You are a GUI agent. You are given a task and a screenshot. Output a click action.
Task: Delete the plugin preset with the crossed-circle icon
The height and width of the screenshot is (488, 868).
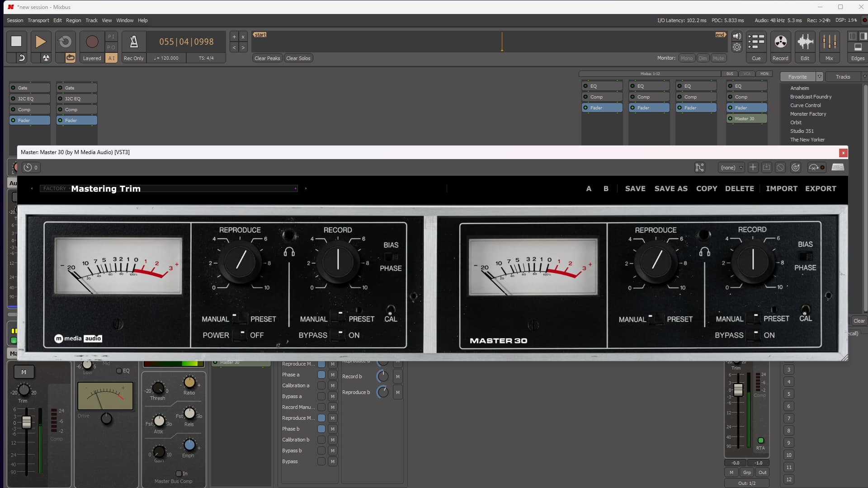pyautogui.click(x=780, y=168)
